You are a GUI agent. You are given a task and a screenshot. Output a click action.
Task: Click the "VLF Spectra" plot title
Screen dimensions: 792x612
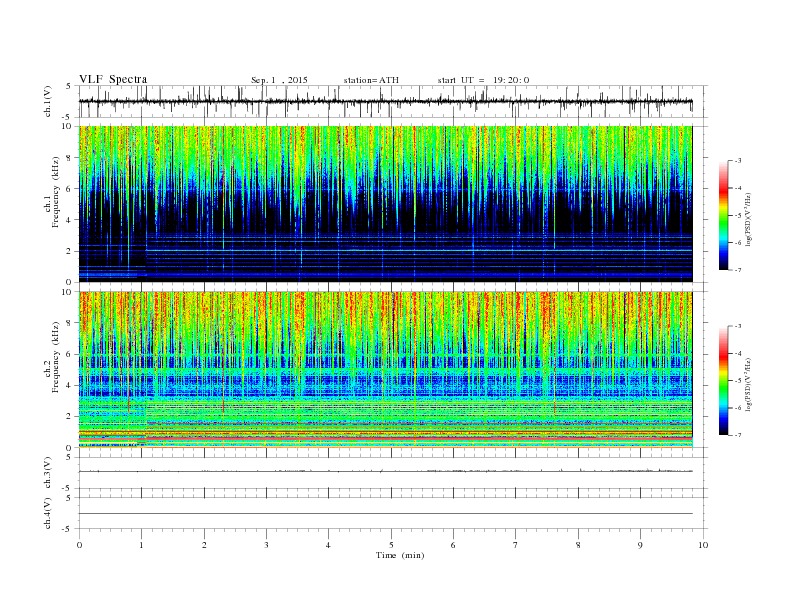[x=113, y=79]
